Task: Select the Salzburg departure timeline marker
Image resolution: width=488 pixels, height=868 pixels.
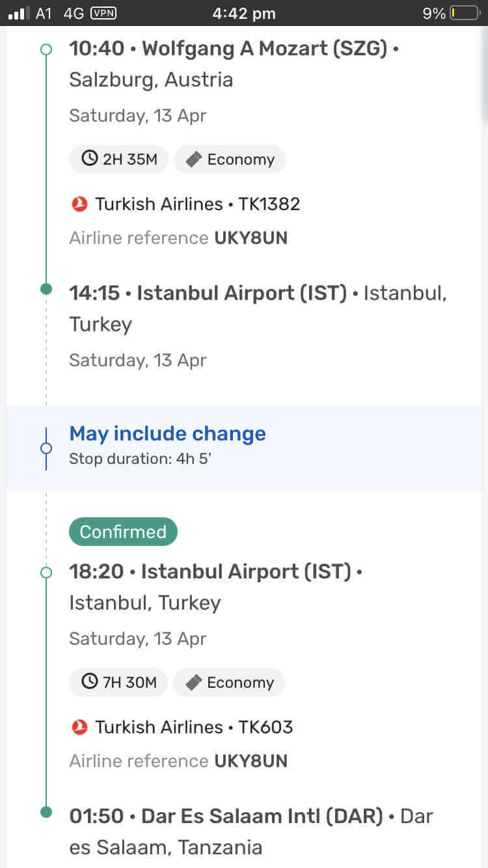Action: click(46, 49)
